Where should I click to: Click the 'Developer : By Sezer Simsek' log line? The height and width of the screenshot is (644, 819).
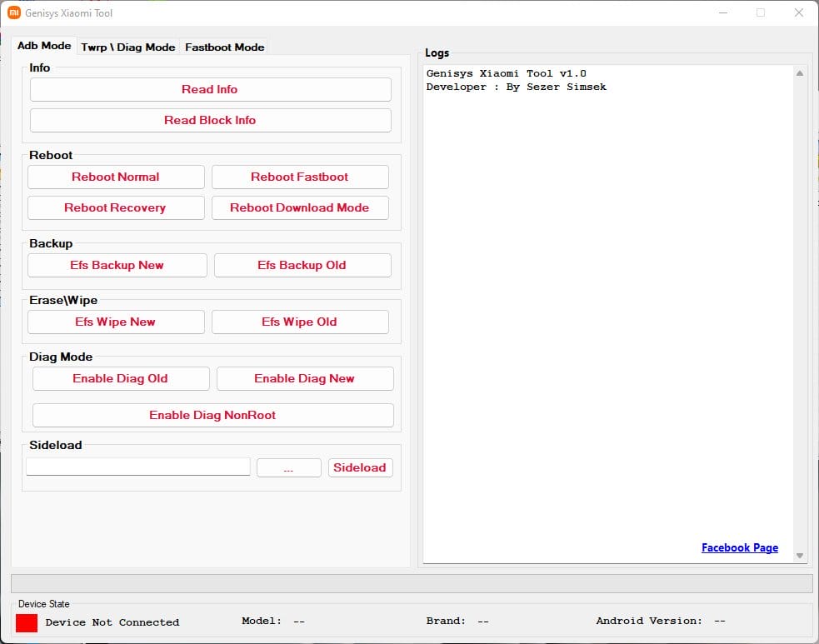point(516,87)
